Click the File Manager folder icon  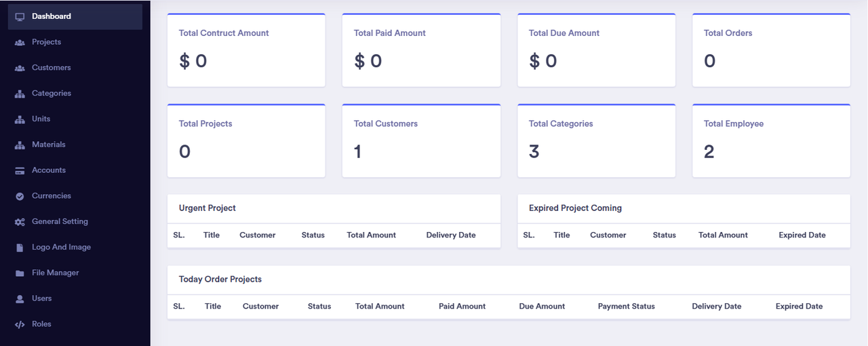pos(20,273)
